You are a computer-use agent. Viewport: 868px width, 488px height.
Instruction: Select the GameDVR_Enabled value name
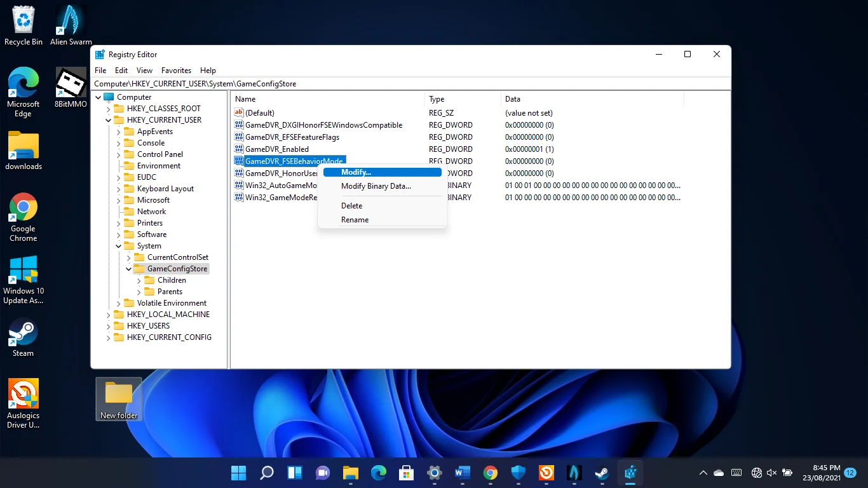point(277,149)
